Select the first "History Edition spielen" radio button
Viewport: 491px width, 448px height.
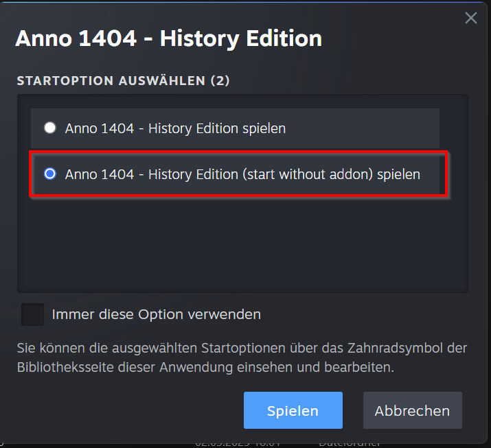point(49,128)
